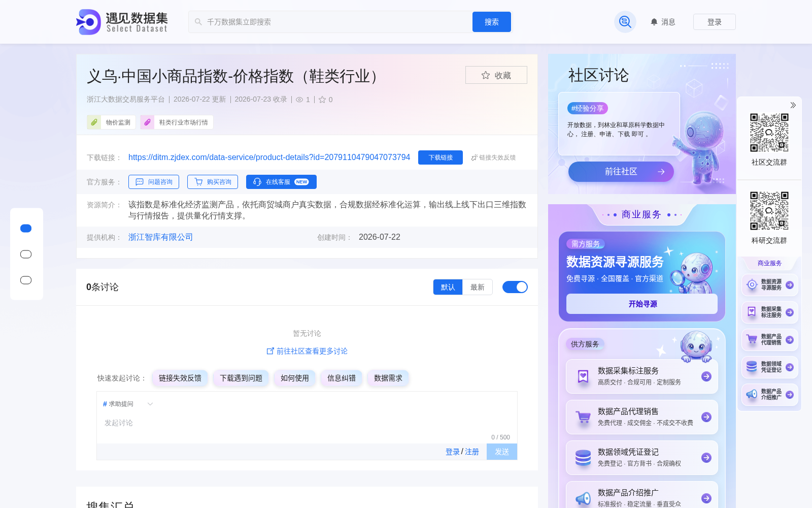
Task: Focus the 千万数据集立即搜索 search field
Action: click(x=330, y=22)
